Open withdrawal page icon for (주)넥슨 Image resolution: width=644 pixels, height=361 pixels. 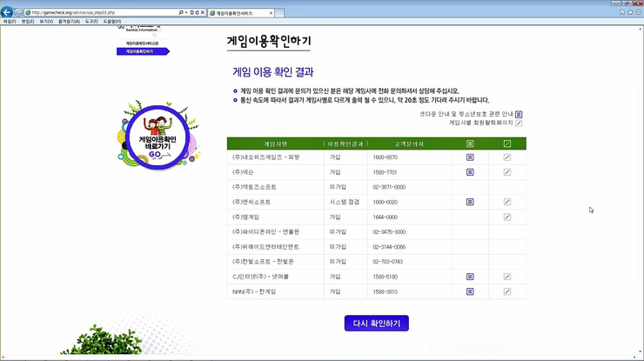pyautogui.click(x=507, y=172)
